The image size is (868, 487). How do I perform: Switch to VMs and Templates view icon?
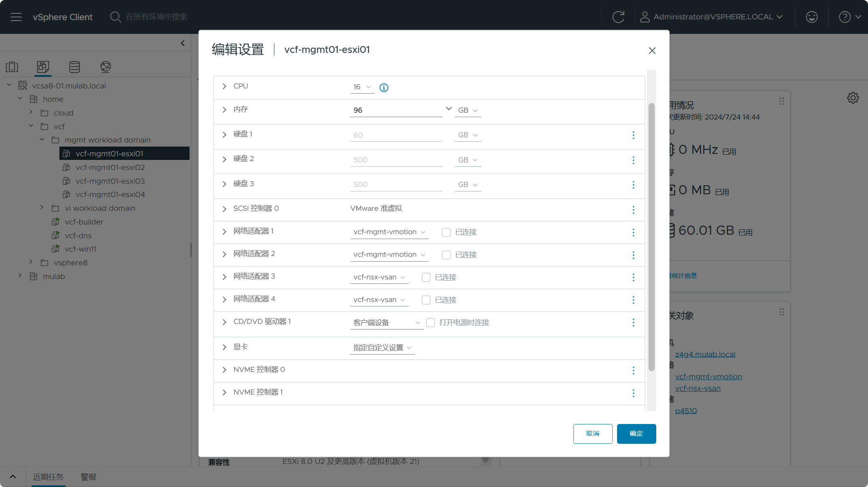coord(43,67)
